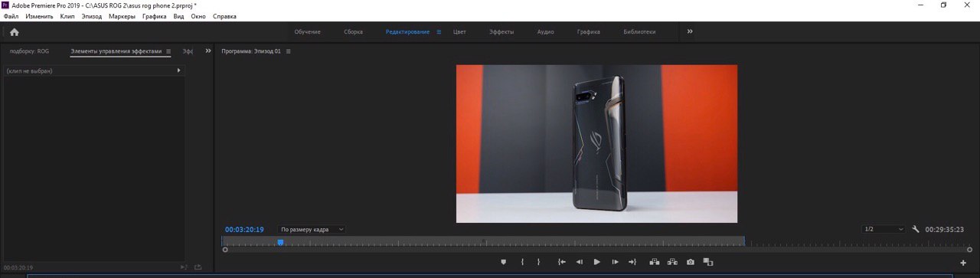Expand the workspace overflow chevron
Screen dimensions: 980x278
click(690, 31)
